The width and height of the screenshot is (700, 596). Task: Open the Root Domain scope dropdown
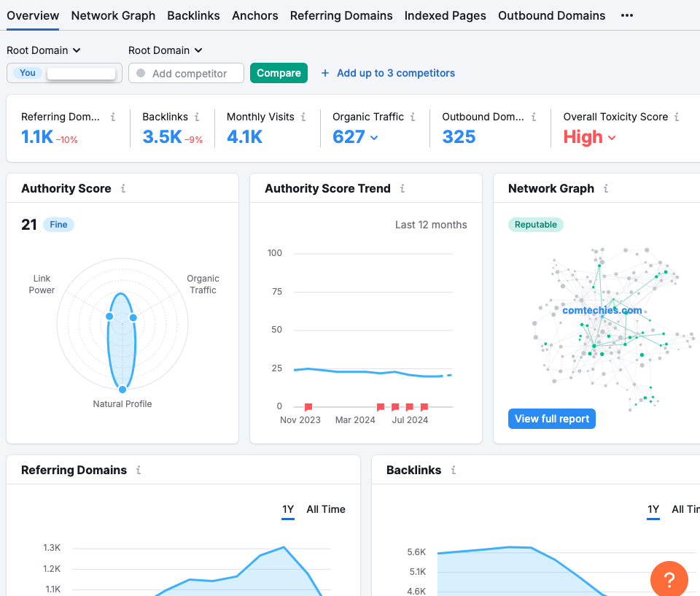pyautogui.click(x=43, y=50)
